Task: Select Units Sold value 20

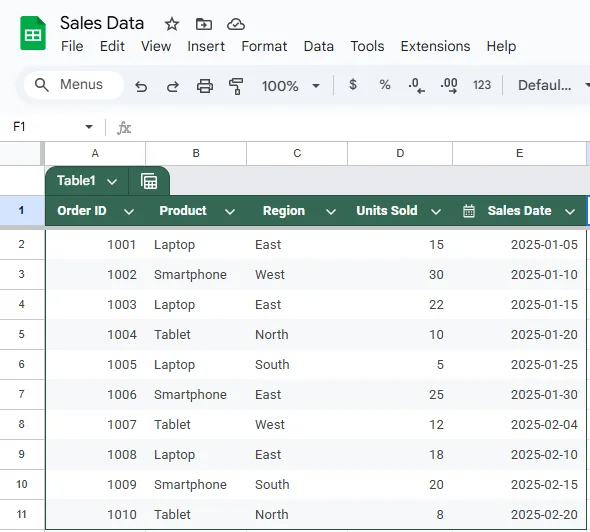Action: pos(400,485)
